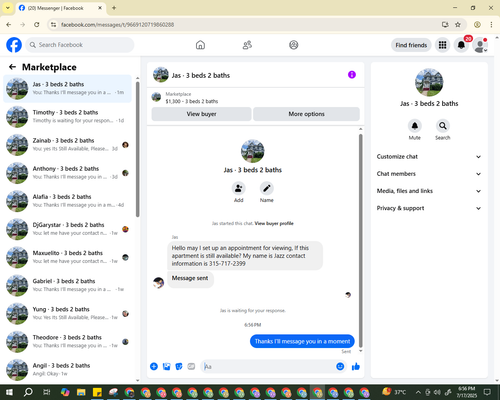Open Task View on the taskbar

point(47,392)
